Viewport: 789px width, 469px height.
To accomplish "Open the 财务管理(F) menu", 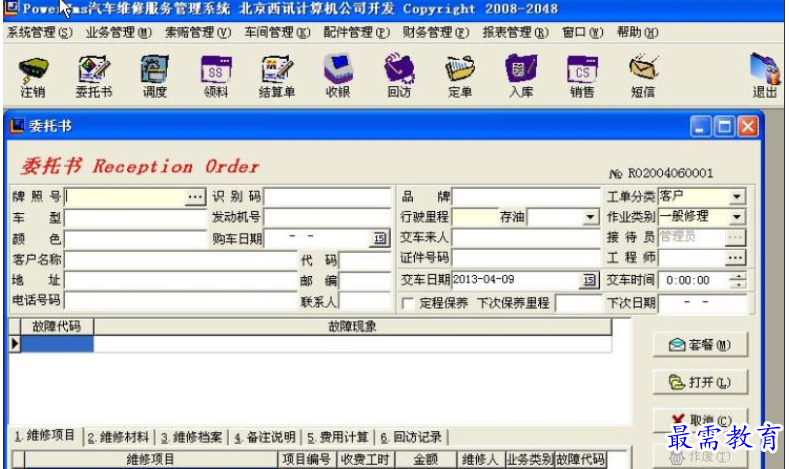I will pyautogui.click(x=436, y=33).
